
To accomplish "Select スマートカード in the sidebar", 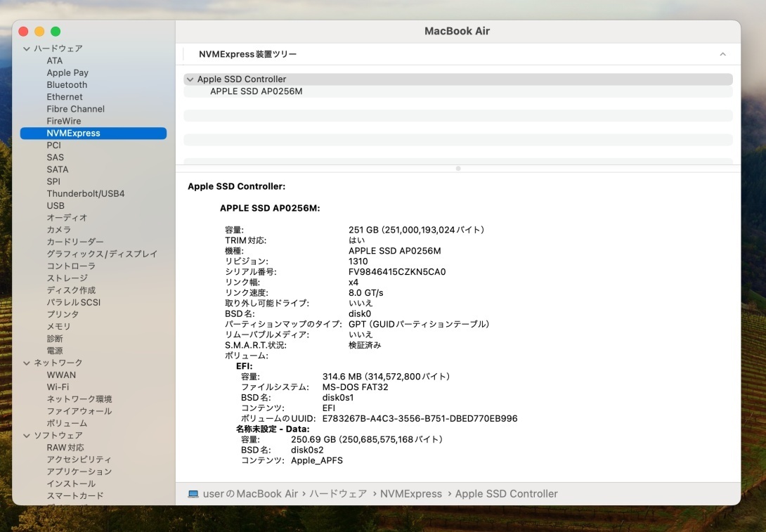I will click(75, 496).
